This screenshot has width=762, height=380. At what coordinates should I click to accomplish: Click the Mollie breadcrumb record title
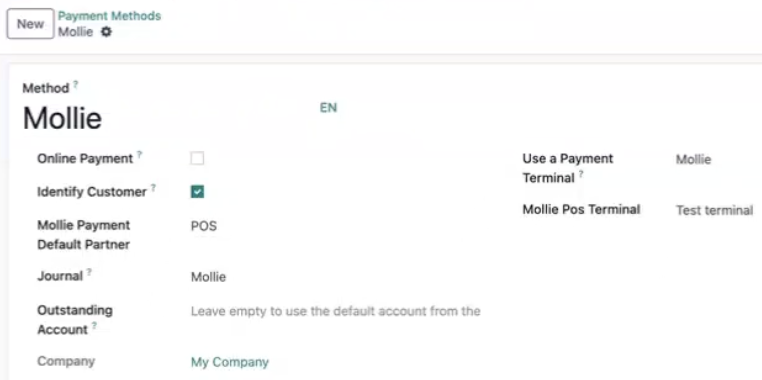[x=75, y=32]
